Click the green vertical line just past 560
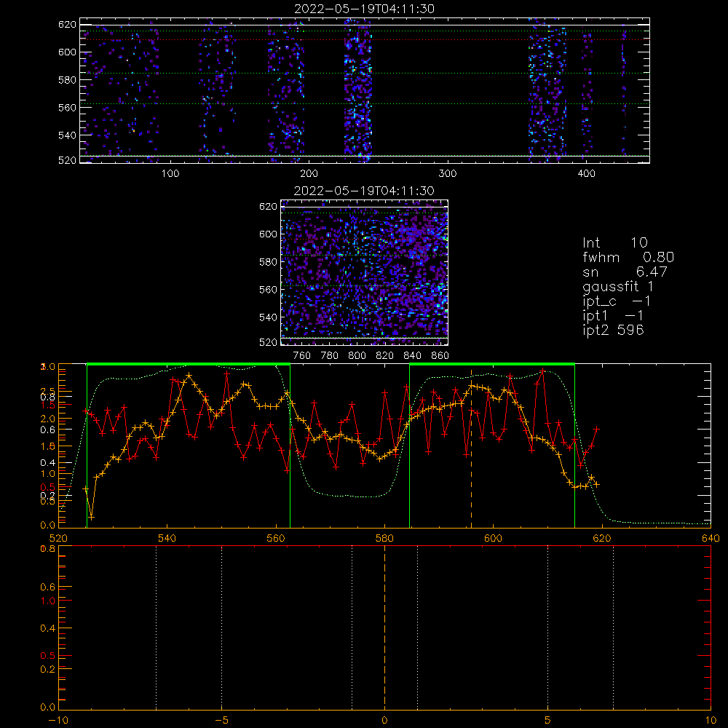Image resolution: width=728 pixels, height=728 pixels. click(x=290, y=446)
